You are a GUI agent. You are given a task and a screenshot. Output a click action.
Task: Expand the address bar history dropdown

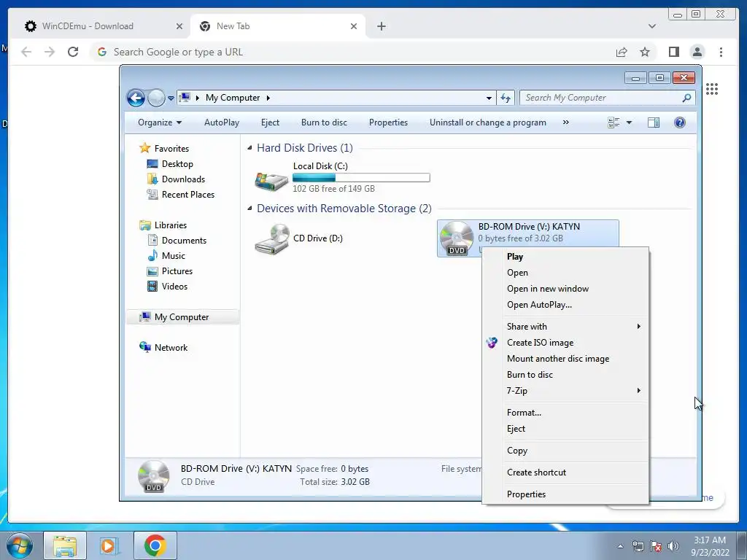click(x=489, y=98)
